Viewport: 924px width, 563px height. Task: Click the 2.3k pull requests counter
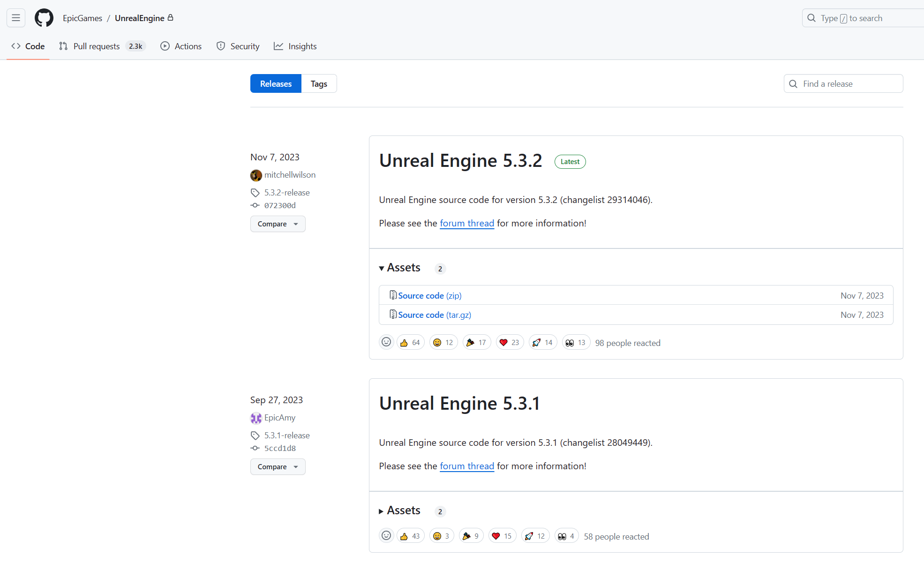135,46
